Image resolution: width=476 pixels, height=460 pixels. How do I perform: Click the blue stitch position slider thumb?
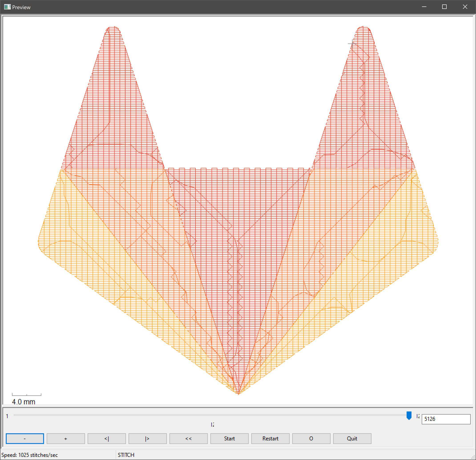pyautogui.click(x=409, y=415)
